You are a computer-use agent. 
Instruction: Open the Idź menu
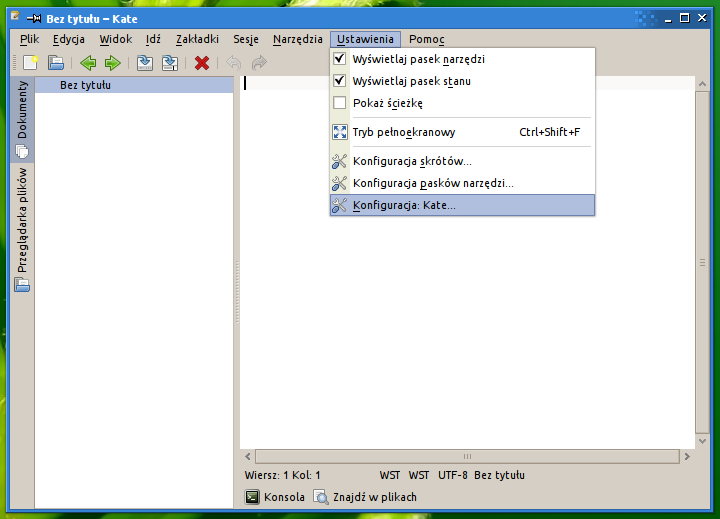pyautogui.click(x=153, y=39)
